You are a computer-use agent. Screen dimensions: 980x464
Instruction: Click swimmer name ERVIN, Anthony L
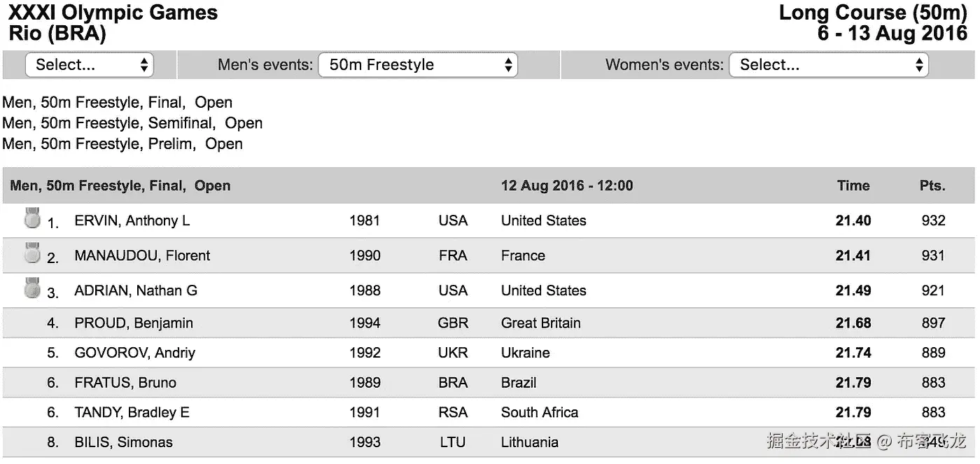click(132, 221)
